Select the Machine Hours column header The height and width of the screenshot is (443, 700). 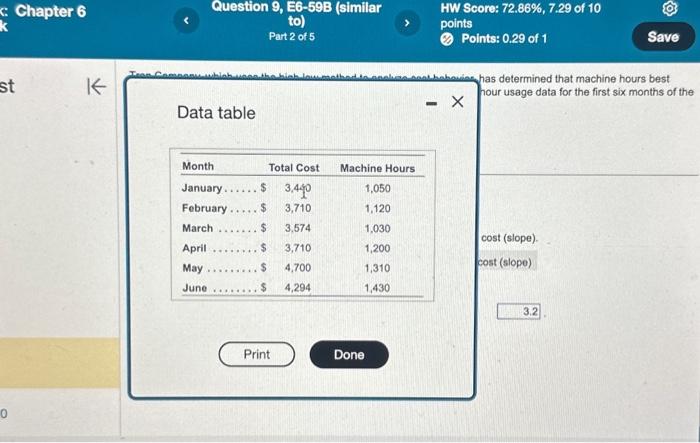click(x=378, y=168)
